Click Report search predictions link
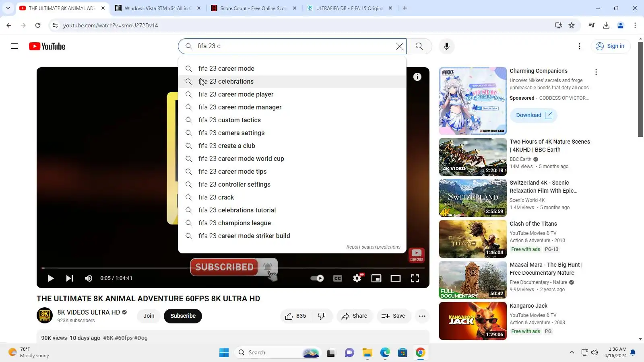Viewport: 644px width, 362px height. 374,247
